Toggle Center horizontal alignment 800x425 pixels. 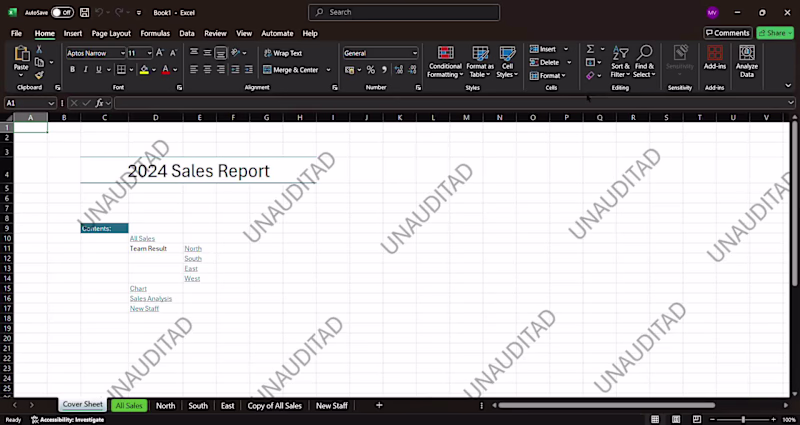(x=207, y=69)
